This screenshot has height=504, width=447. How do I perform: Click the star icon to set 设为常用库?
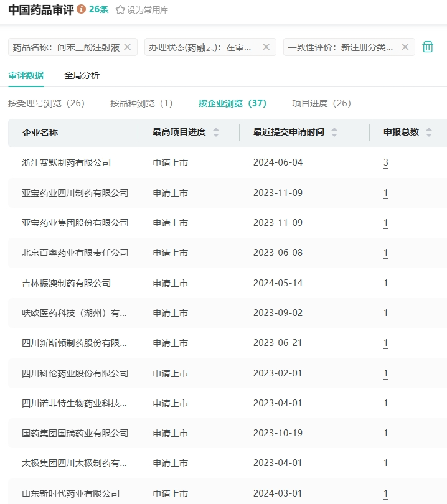point(120,10)
